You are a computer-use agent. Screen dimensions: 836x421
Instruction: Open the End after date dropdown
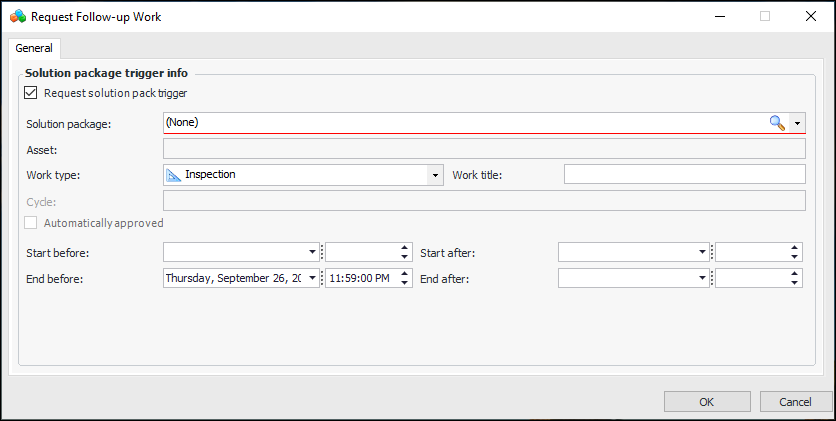coord(702,278)
